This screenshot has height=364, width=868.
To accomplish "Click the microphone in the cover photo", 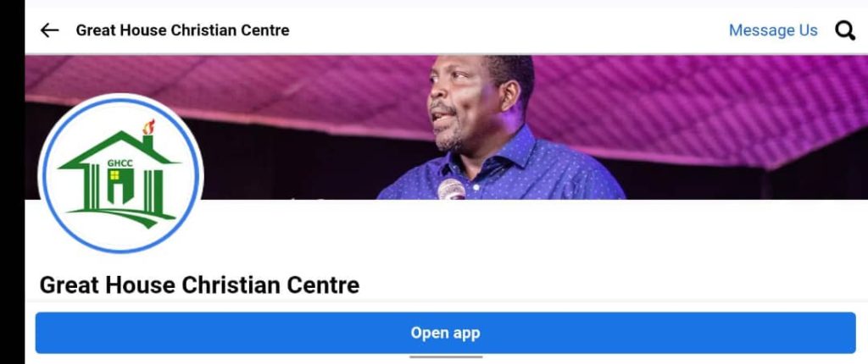I will tap(452, 190).
